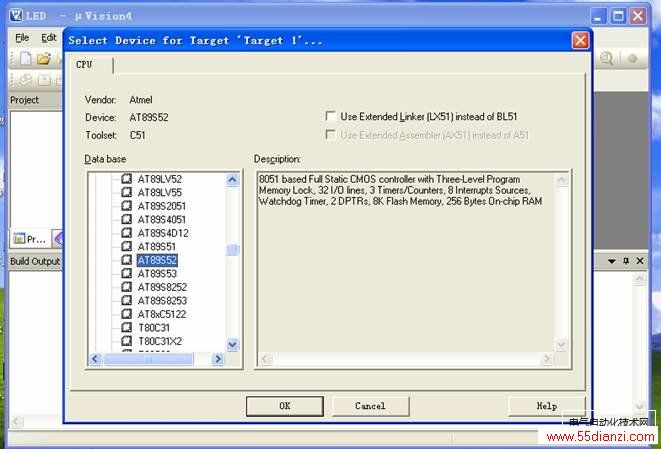The height and width of the screenshot is (449, 661).
Task: Select AT89S4051 in the database list
Action: coord(161,220)
